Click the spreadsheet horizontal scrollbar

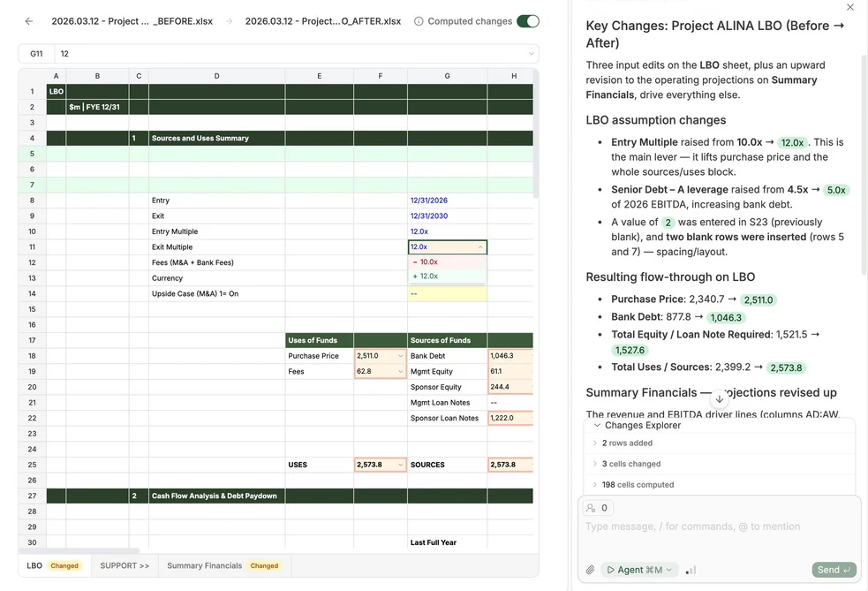tap(79, 550)
